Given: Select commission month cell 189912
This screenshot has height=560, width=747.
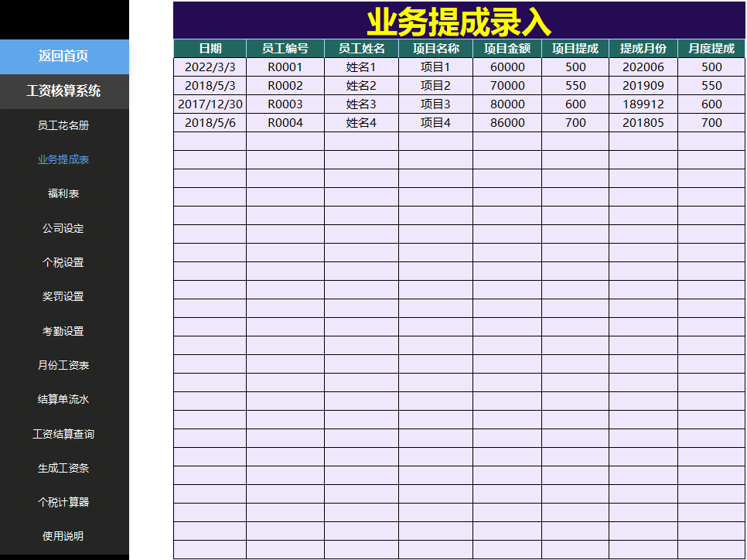Looking at the screenshot, I should (643, 104).
